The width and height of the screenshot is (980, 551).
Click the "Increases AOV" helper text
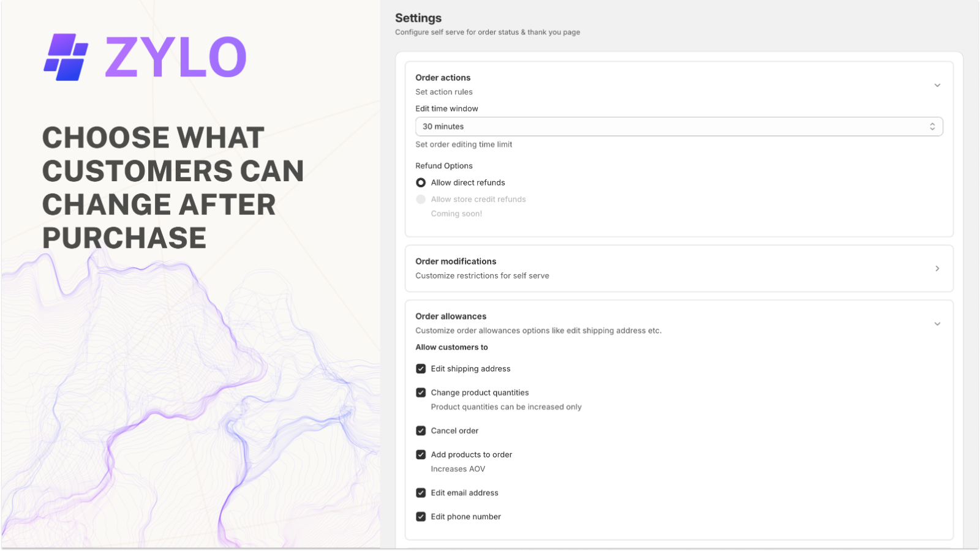[x=458, y=469]
